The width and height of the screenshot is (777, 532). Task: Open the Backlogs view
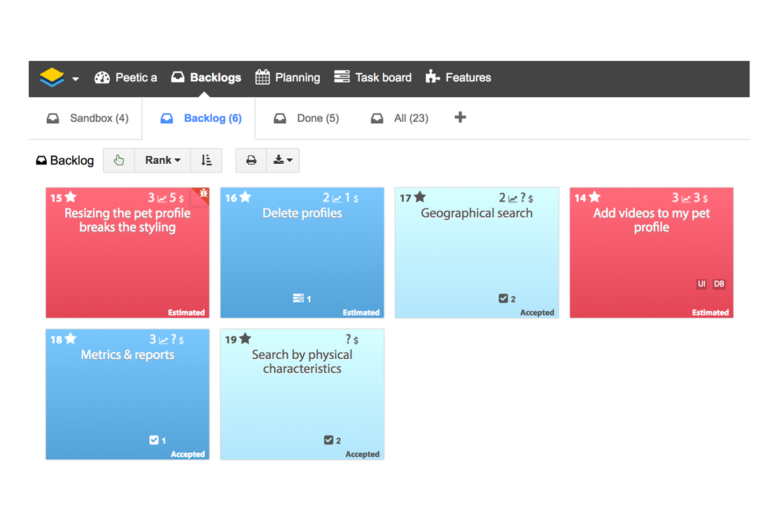[206, 77]
